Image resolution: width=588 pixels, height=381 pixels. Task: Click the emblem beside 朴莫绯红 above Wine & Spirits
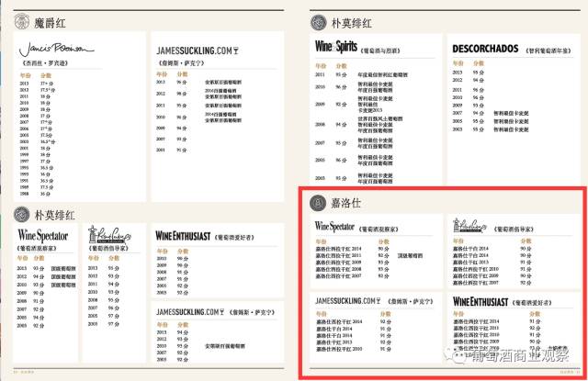click(x=319, y=22)
